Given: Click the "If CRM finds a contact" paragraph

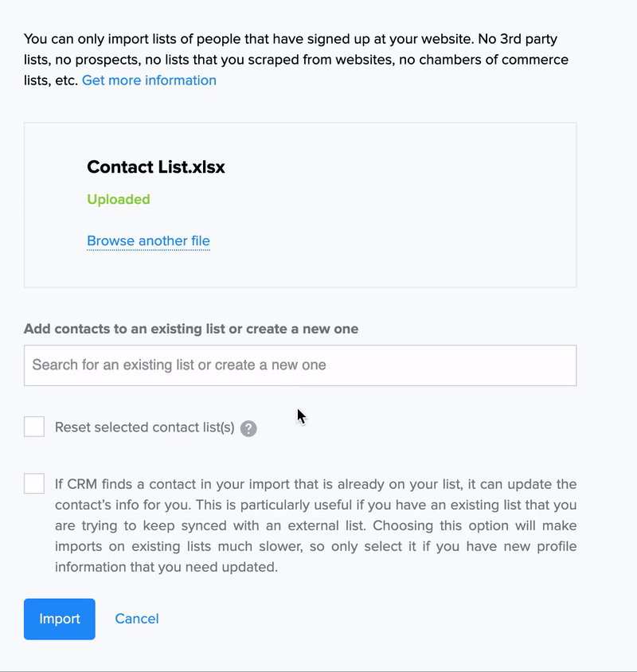Looking at the screenshot, I should [315, 505].
